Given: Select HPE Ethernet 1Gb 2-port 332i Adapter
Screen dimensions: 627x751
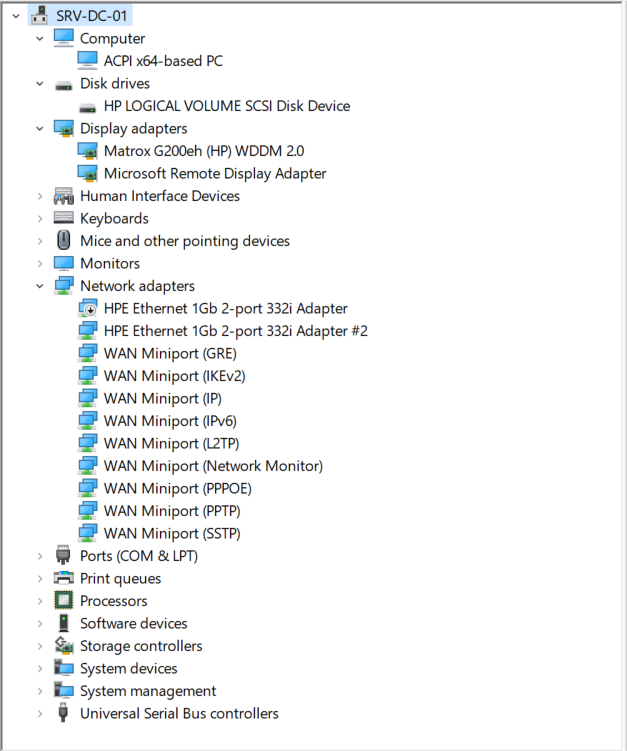Looking at the screenshot, I should pos(226,308).
